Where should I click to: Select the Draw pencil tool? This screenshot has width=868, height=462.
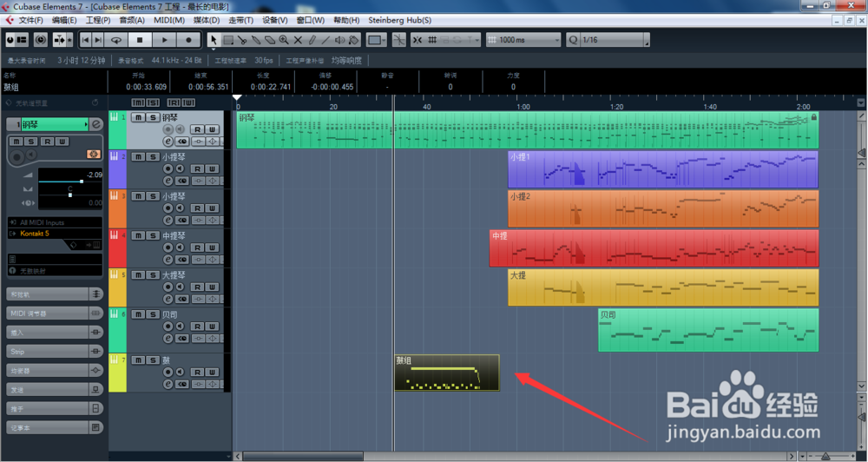pyautogui.click(x=312, y=40)
